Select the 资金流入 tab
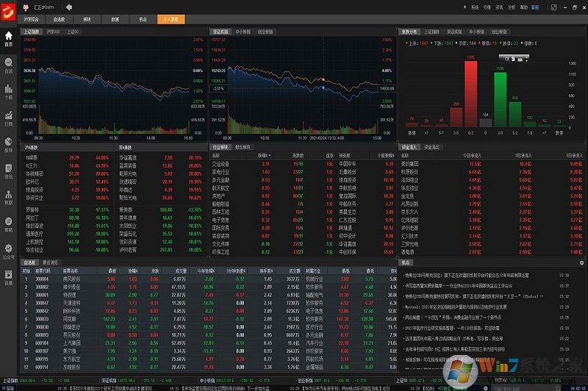The height and width of the screenshot is (391, 588). click(409, 147)
